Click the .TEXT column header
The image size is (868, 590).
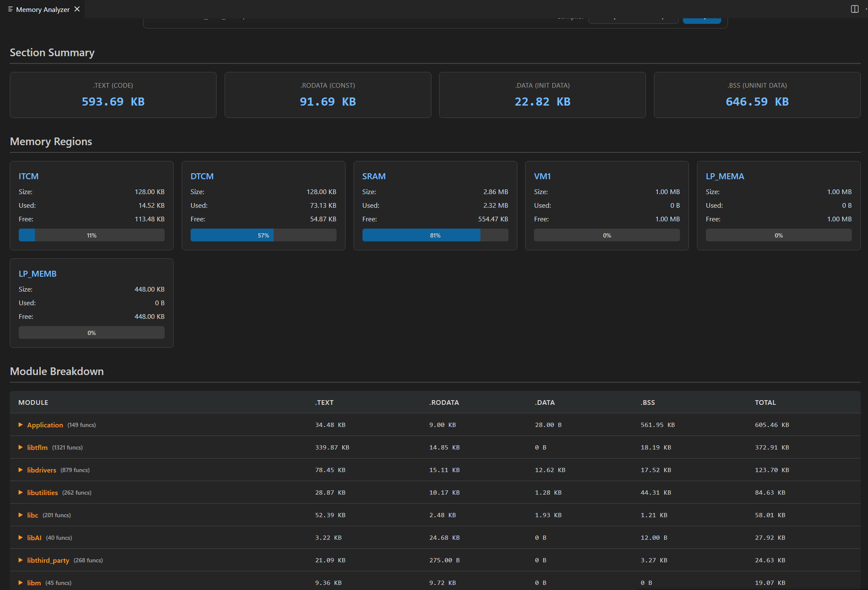pyautogui.click(x=324, y=402)
